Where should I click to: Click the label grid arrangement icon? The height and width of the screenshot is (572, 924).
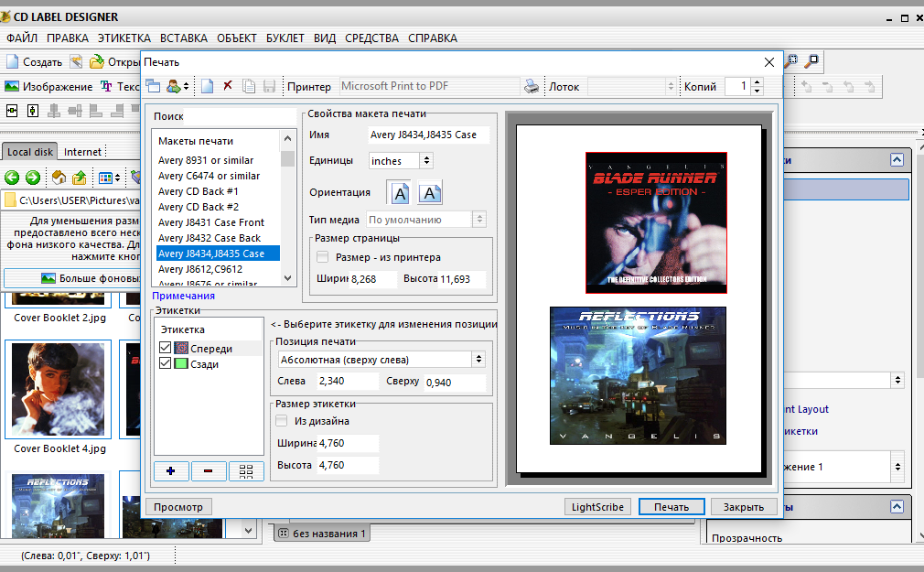[x=246, y=470]
